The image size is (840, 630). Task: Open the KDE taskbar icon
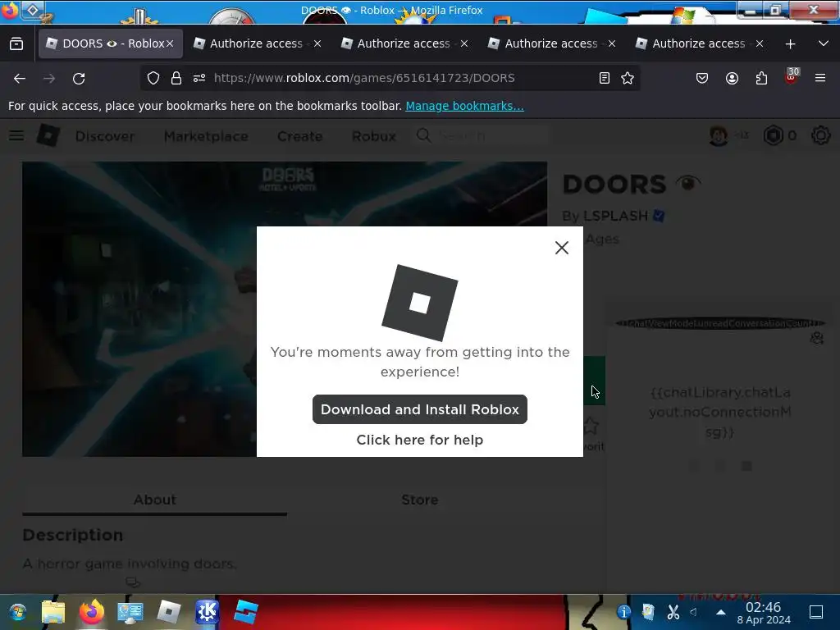tap(208, 612)
